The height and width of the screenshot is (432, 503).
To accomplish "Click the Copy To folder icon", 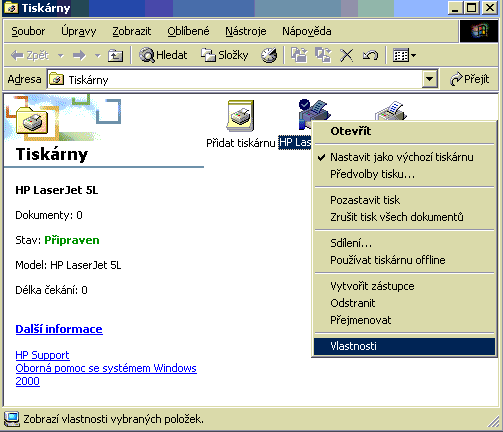I will coord(323,55).
